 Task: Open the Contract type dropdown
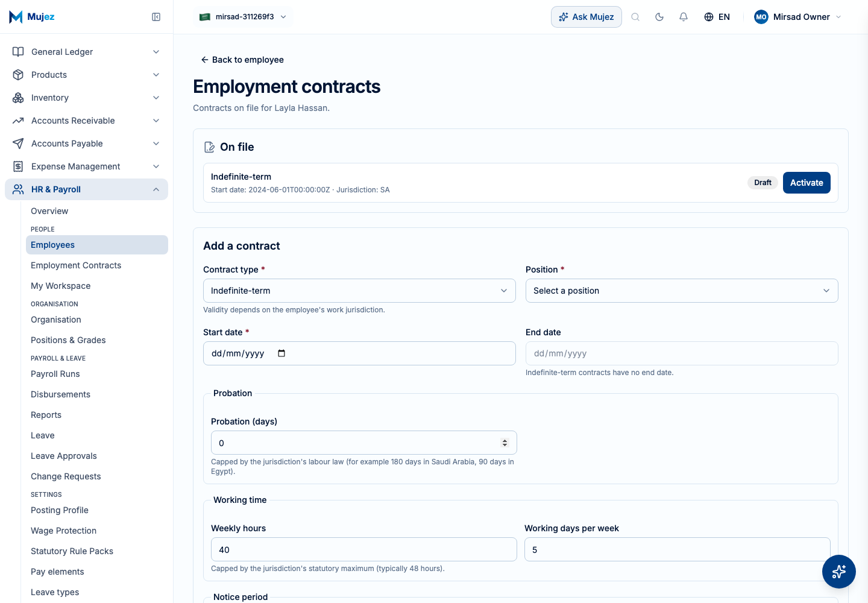coord(359,291)
